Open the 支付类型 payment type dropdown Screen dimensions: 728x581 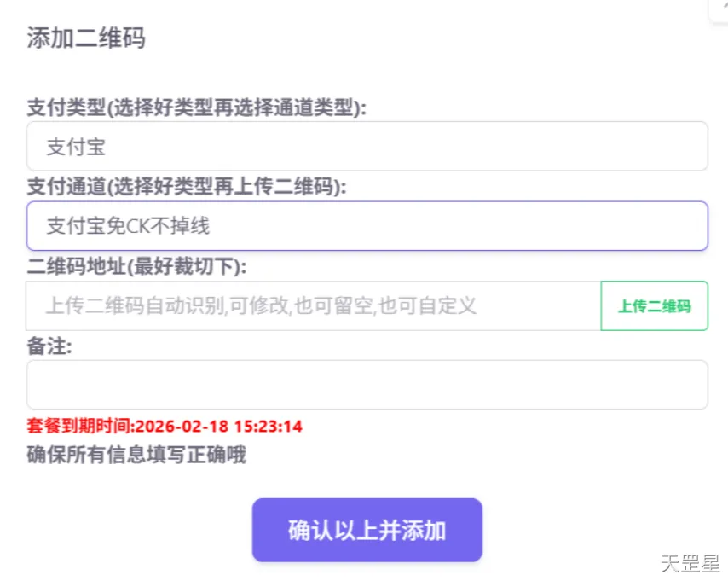pos(367,147)
